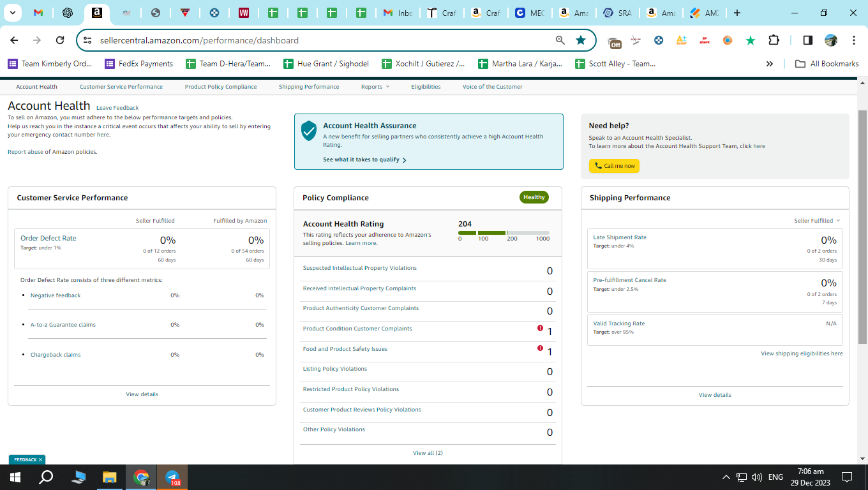The width and height of the screenshot is (868, 490).
Task: Click the Healthy status badge
Action: (534, 197)
